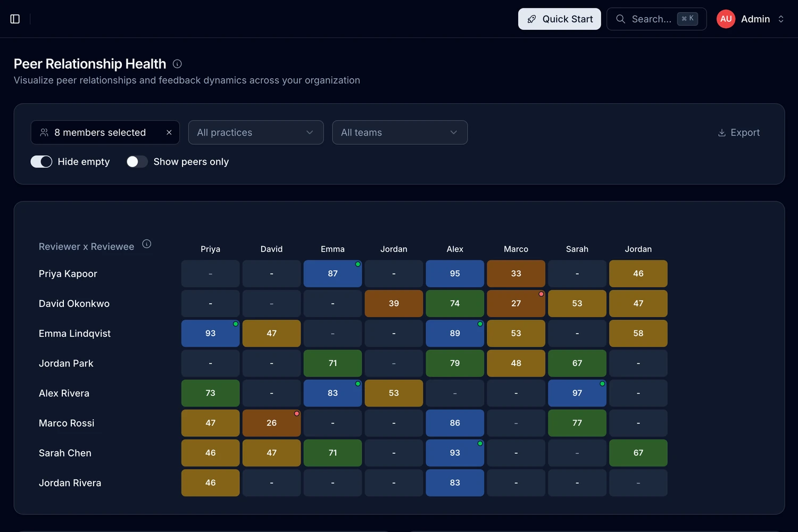
Task: Select Priya to Emma cell scoring 87
Action: 333,273
